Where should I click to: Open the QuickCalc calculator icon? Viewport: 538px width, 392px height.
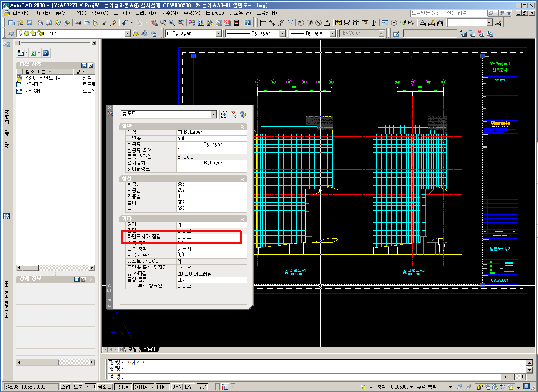236,23
